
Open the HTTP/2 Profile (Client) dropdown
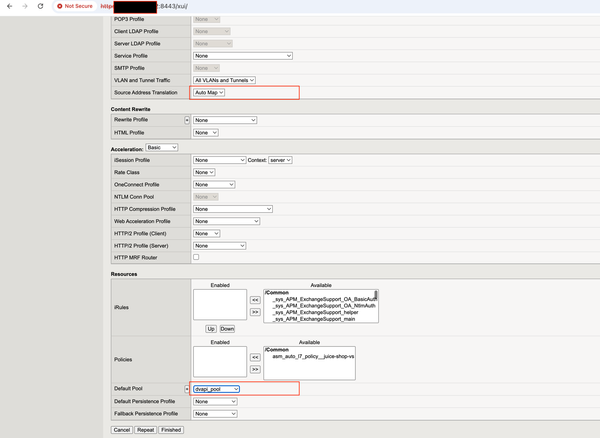point(207,234)
